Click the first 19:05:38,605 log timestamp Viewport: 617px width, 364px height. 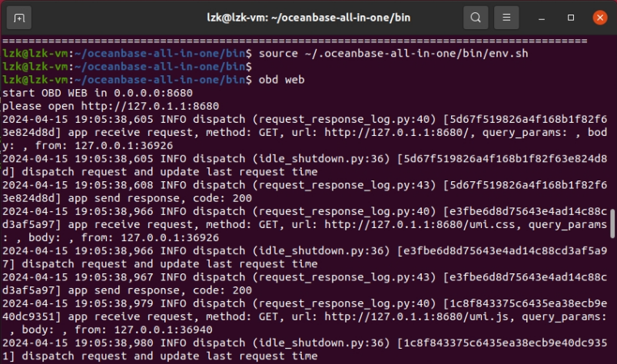point(114,119)
